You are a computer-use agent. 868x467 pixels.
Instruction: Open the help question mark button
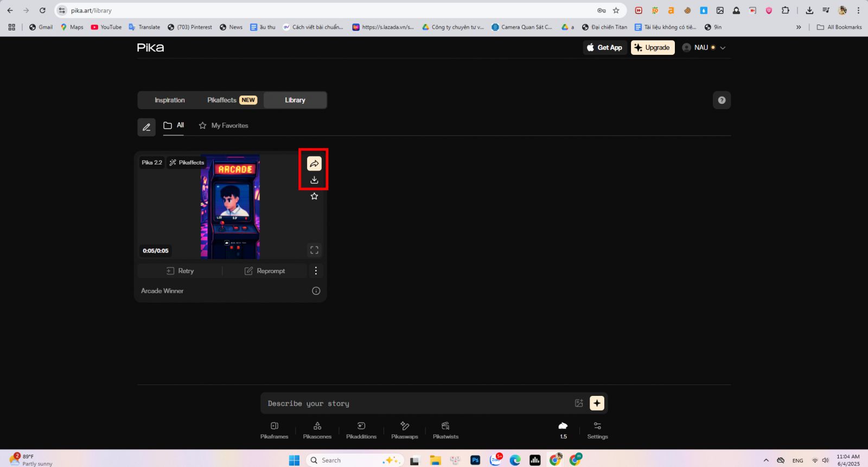(722, 100)
